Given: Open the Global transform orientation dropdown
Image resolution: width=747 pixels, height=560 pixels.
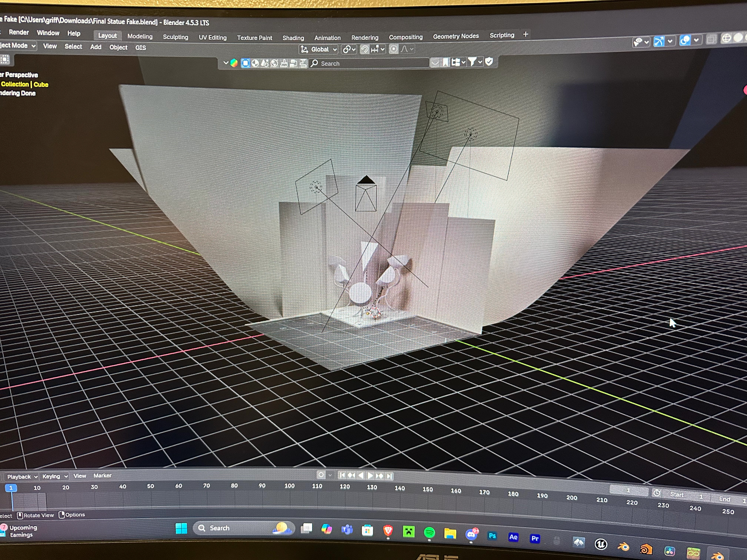Looking at the screenshot, I should coord(319,49).
